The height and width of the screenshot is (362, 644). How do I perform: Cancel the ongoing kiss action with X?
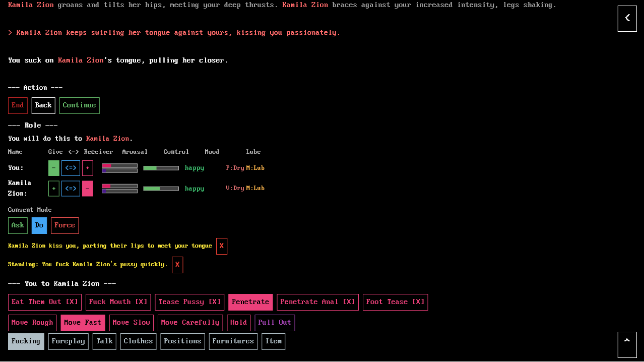(x=222, y=246)
